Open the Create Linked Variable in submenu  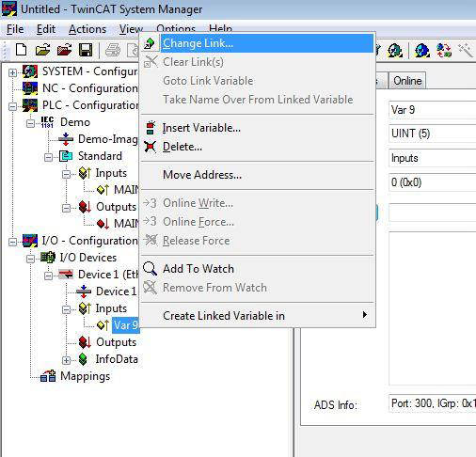(x=258, y=316)
